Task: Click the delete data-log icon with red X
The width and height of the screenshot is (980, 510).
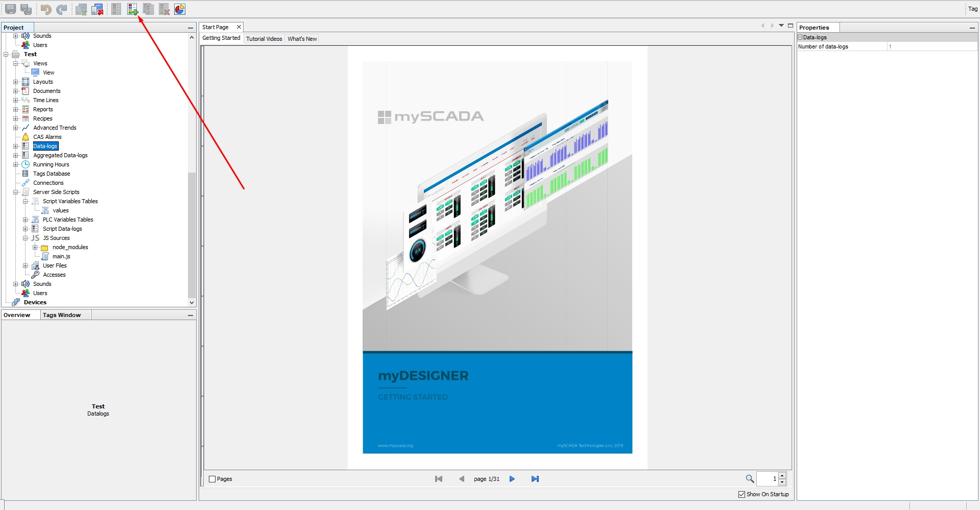Action: pyautogui.click(x=164, y=9)
